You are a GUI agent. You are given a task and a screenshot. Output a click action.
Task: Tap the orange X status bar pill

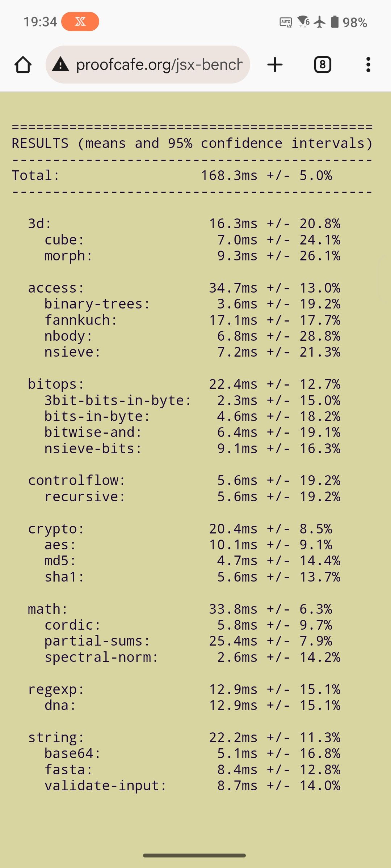[80, 22]
